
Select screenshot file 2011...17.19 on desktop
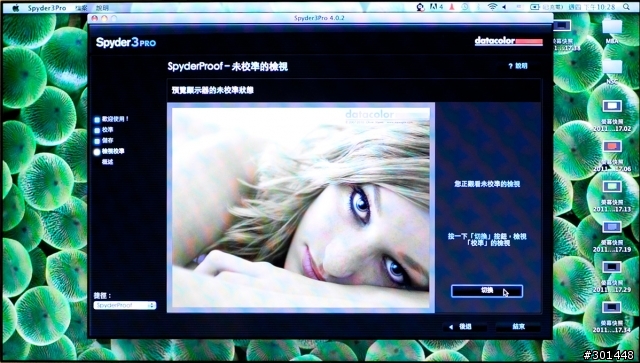(x=612, y=236)
